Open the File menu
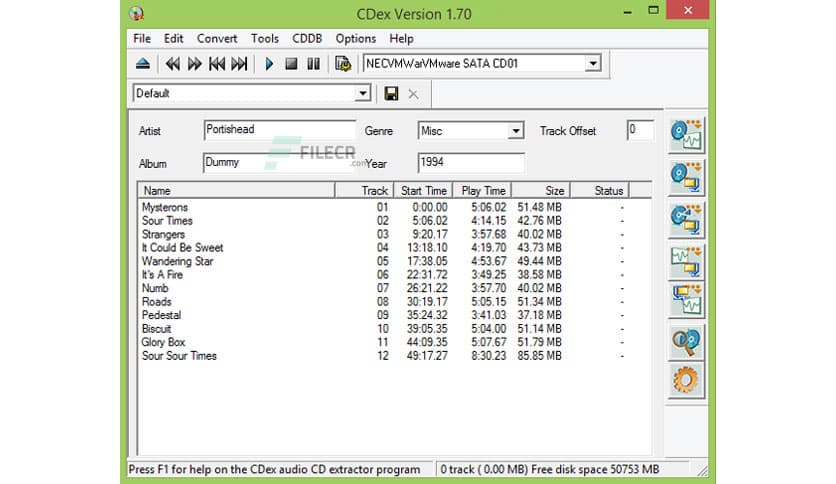The image size is (836, 484). click(142, 38)
